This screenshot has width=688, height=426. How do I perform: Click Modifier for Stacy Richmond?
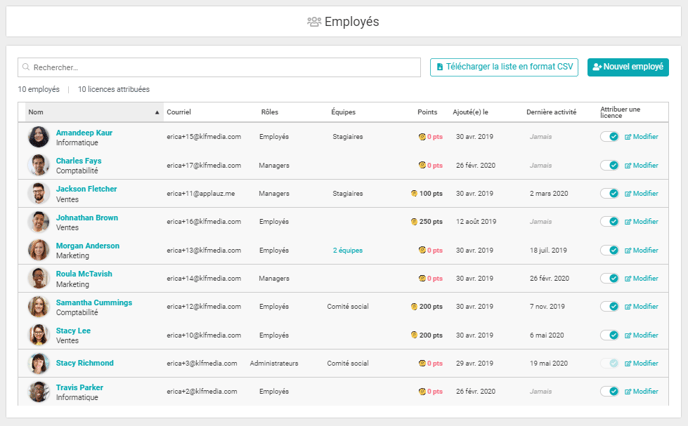tap(641, 363)
